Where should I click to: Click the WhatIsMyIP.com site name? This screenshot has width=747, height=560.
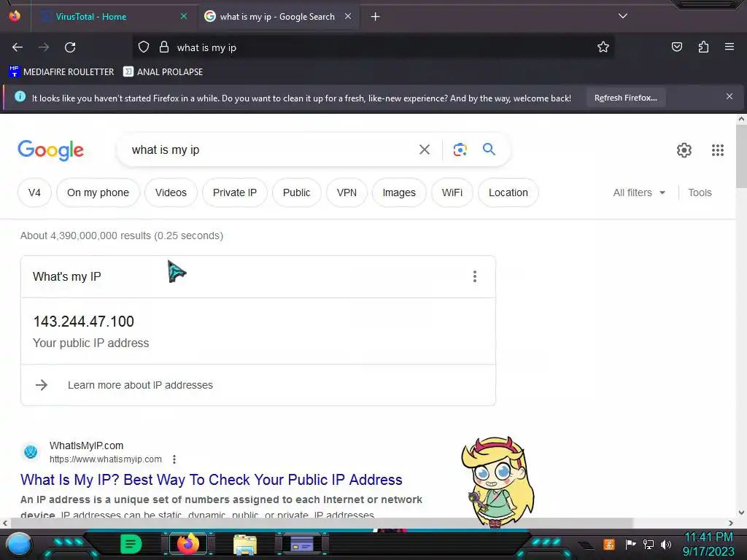click(86, 446)
